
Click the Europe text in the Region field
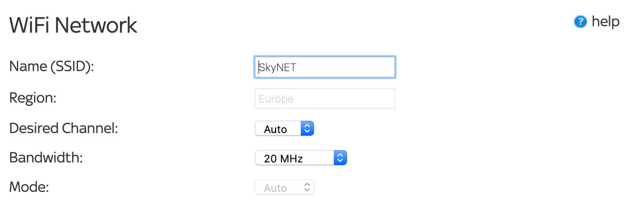click(x=276, y=99)
